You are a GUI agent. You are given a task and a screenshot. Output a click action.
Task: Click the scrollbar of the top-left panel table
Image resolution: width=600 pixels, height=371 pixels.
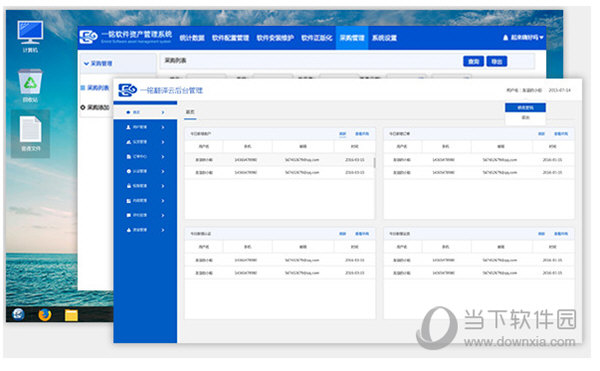374,163
